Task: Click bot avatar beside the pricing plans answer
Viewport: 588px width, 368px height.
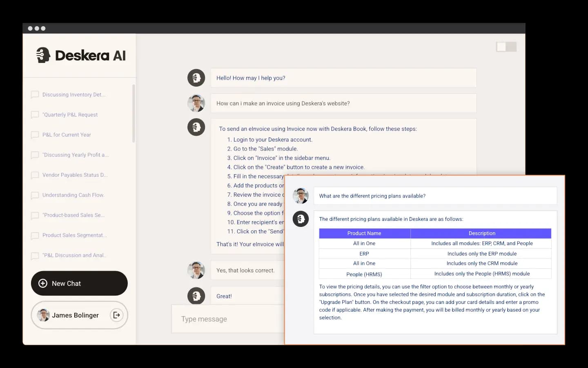Action: point(301,219)
